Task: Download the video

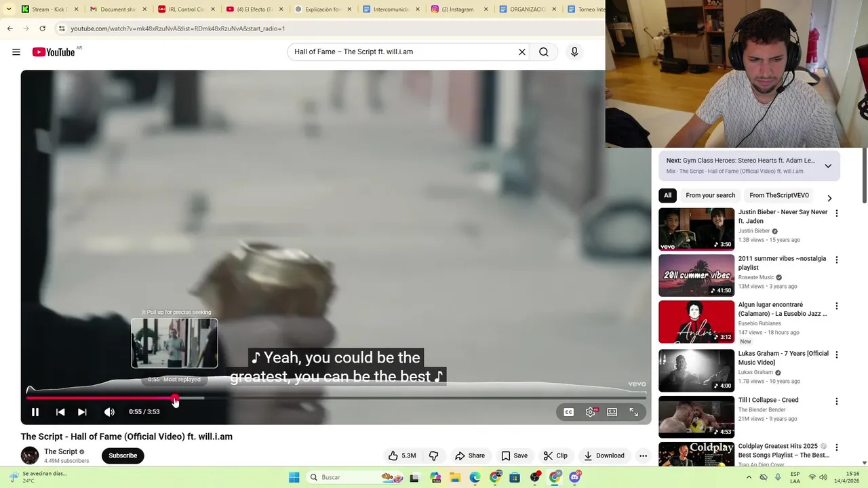Action: 604,455
